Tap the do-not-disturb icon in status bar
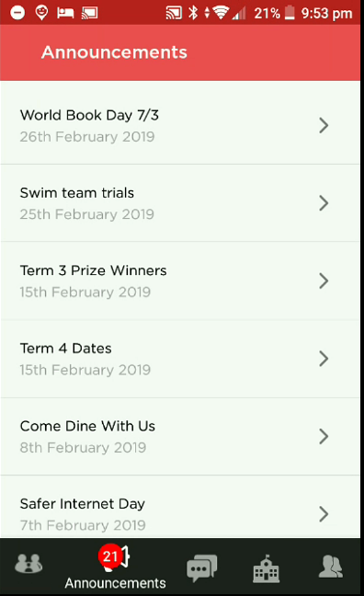Screen dimensions: 364x596 (x=17, y=13)
